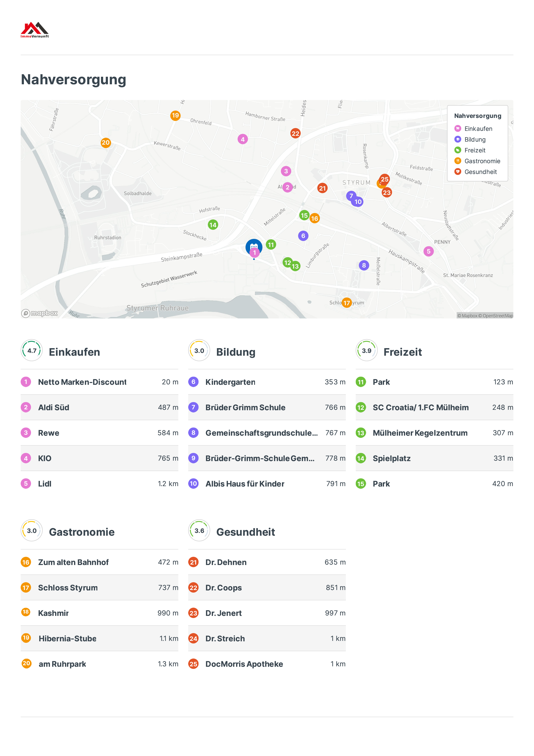The width and height of the screenshot is (534, 756).
Task: Click the blue property building marker on map
Action: tap(254, 245)
